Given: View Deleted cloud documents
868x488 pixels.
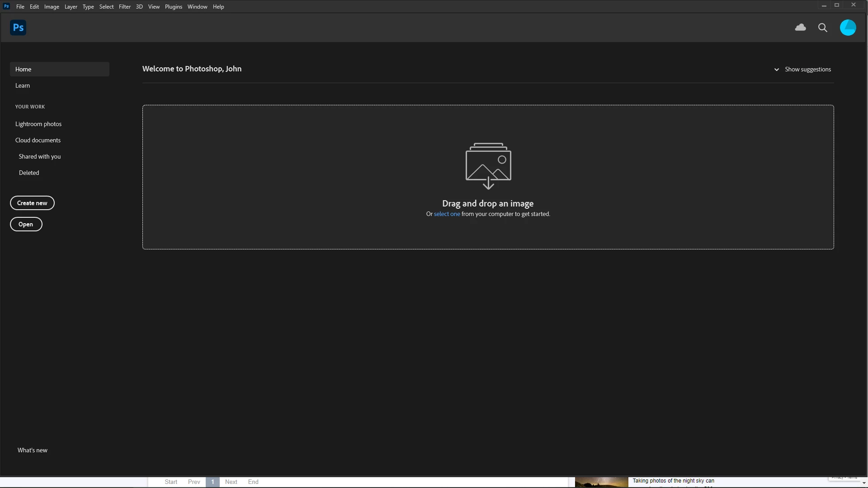Looking at the screenshot, I should 29,173.
